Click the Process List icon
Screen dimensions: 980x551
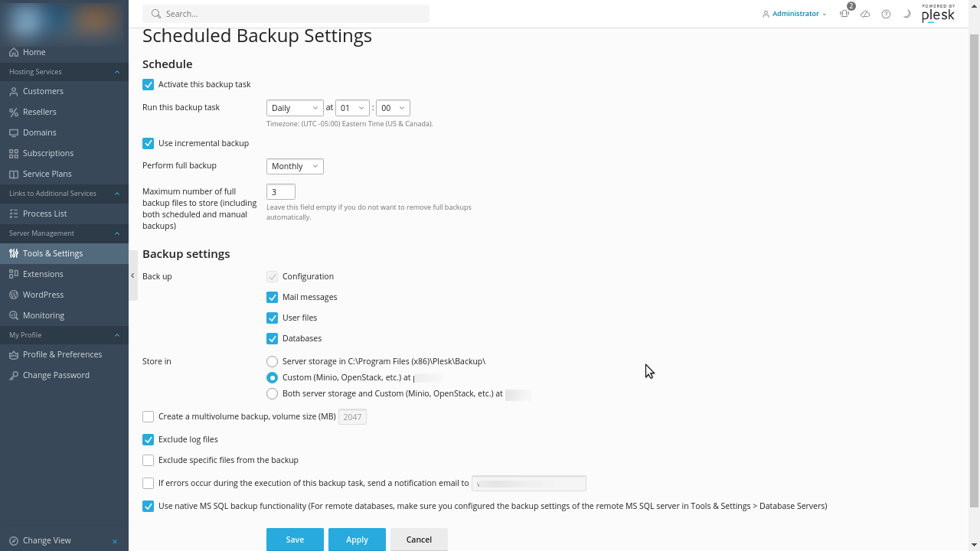tap(14, 214)
